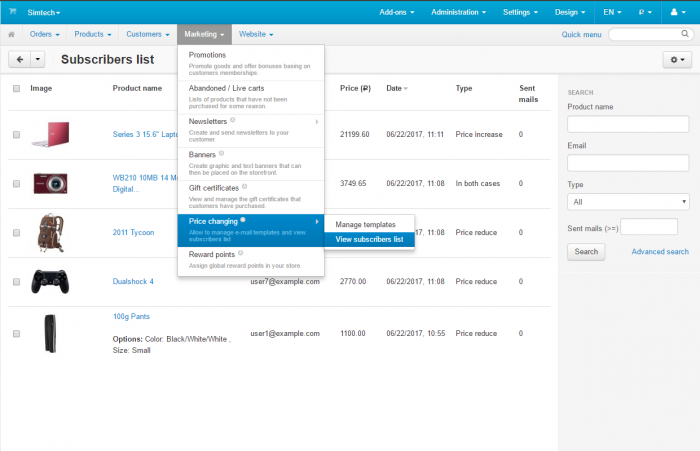
Task: Open the WB210 10MB Digital product link
Action: [x=145, y=184]
